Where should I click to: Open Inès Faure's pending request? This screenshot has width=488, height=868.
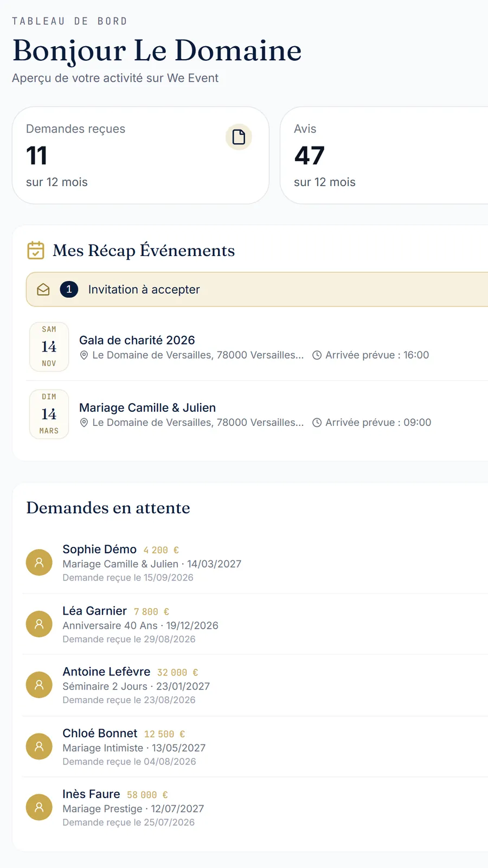pos(255,808)
